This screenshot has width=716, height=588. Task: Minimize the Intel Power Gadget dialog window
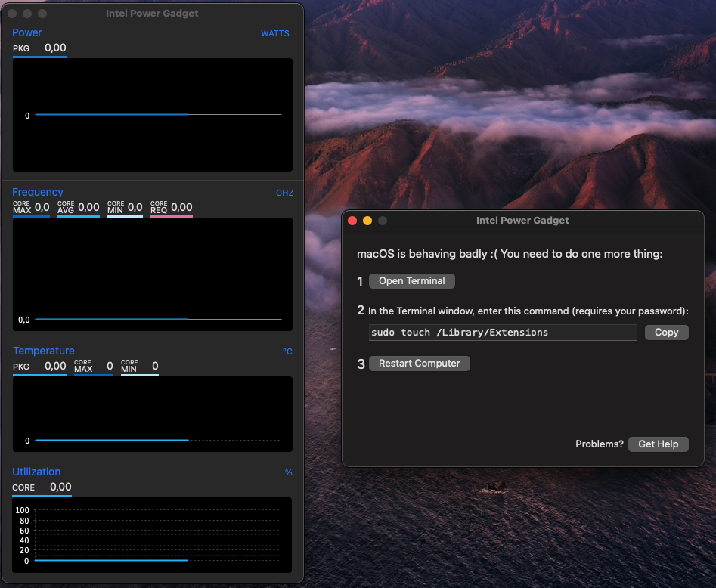pyautogui.click(x=367, y=221)
